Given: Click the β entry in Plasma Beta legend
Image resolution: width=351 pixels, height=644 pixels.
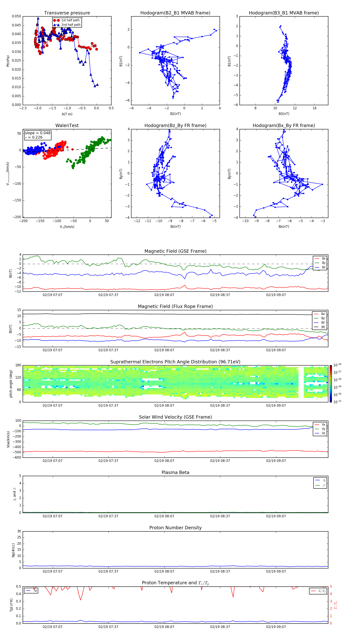Looking at the screenshot, I should 320,486.
